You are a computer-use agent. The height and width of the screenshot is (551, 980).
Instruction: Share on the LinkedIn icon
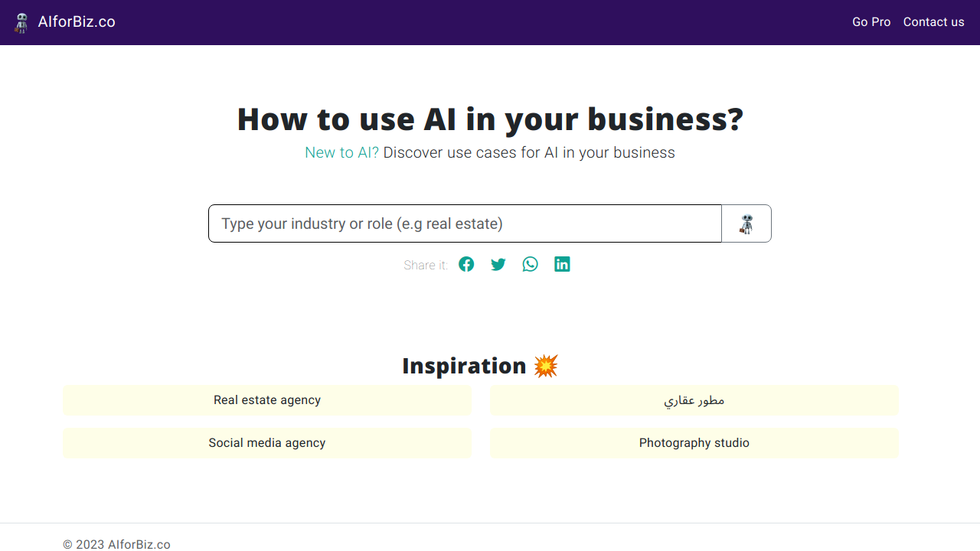pyautogui.click(x=563, y=264)
